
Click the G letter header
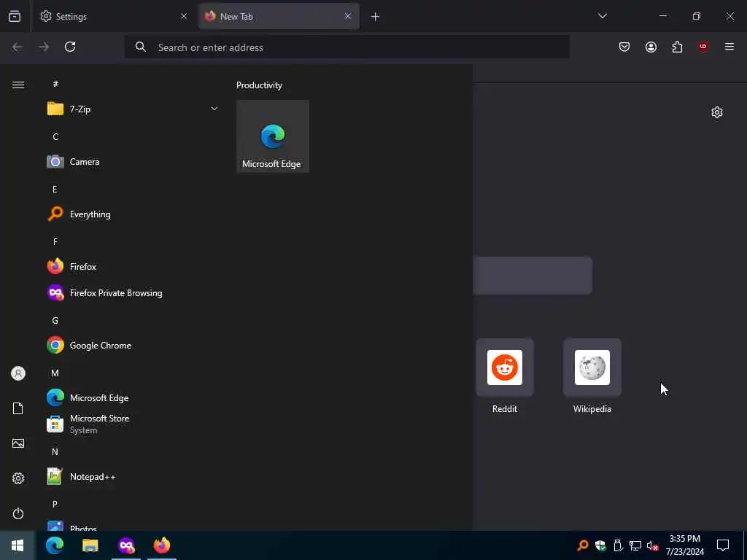(x=55, y=321)
